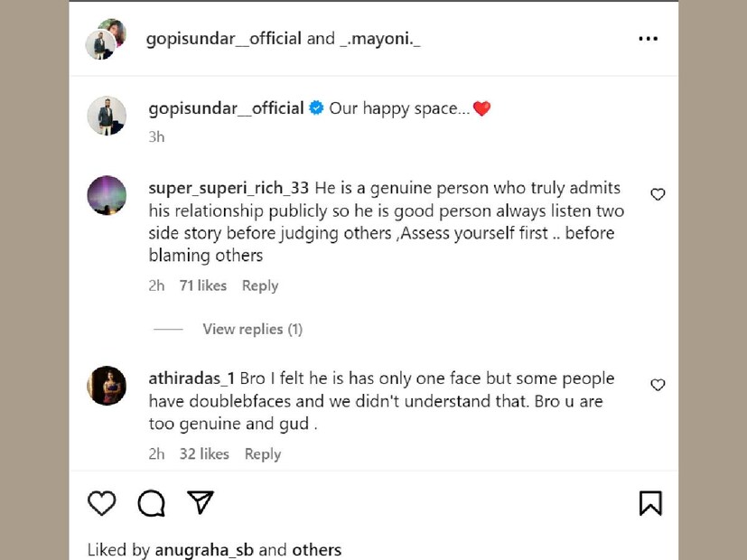Click the blue verified badge
This screenshot has height=560, width=747.
pyautogui.click(x=316, y=108)
